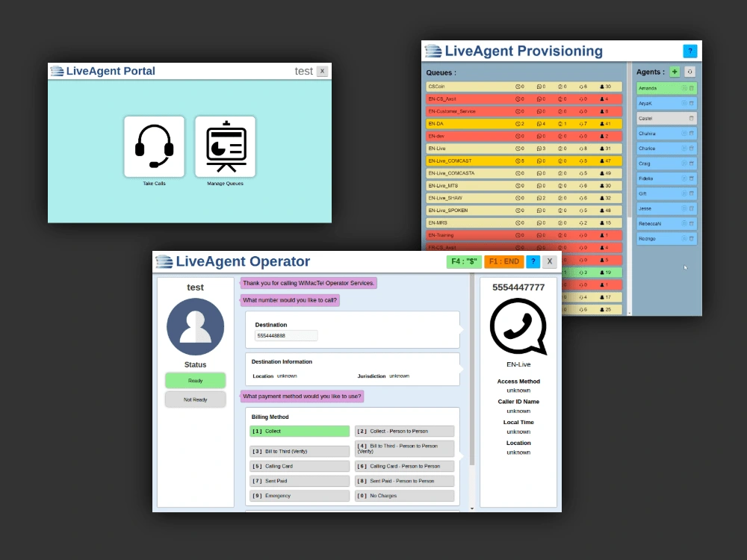
Task: Select billing method [1] Collect
Action: pos(300,431)
